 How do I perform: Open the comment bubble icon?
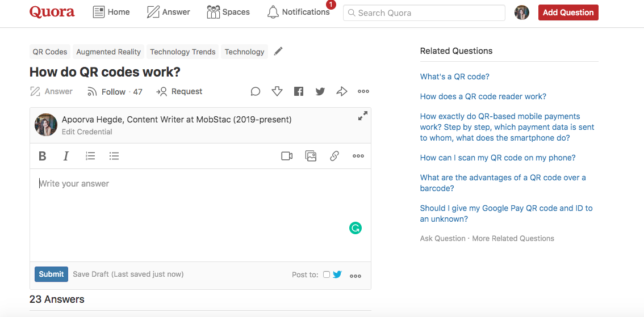256,91
